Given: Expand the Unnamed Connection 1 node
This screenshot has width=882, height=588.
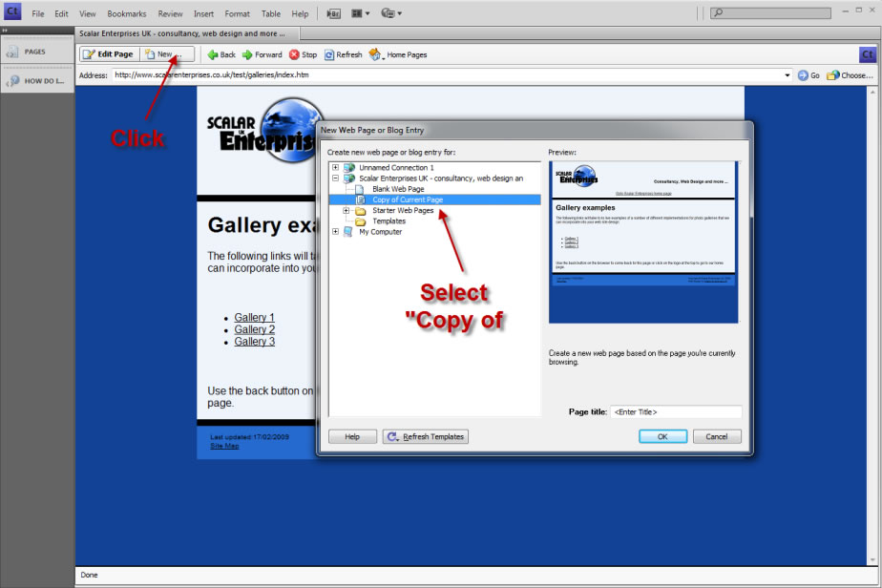Looking at the screenshot, I should [335, 168].
